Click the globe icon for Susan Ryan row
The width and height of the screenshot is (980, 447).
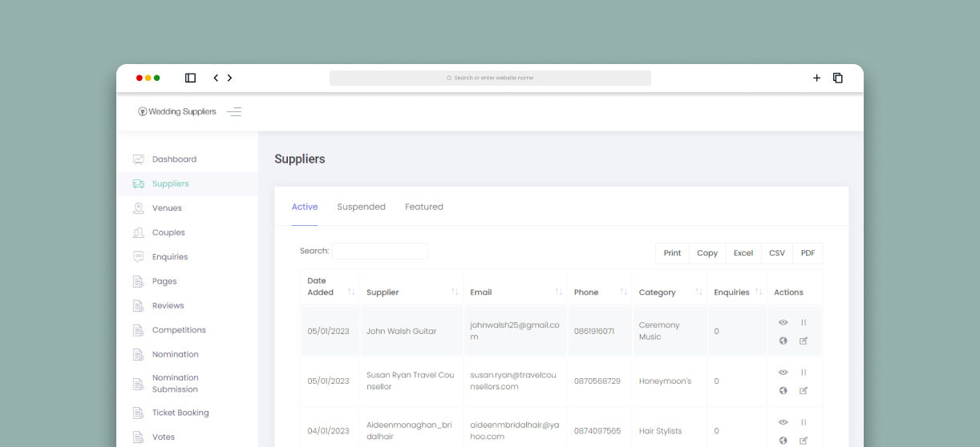(x=783, y=391)
